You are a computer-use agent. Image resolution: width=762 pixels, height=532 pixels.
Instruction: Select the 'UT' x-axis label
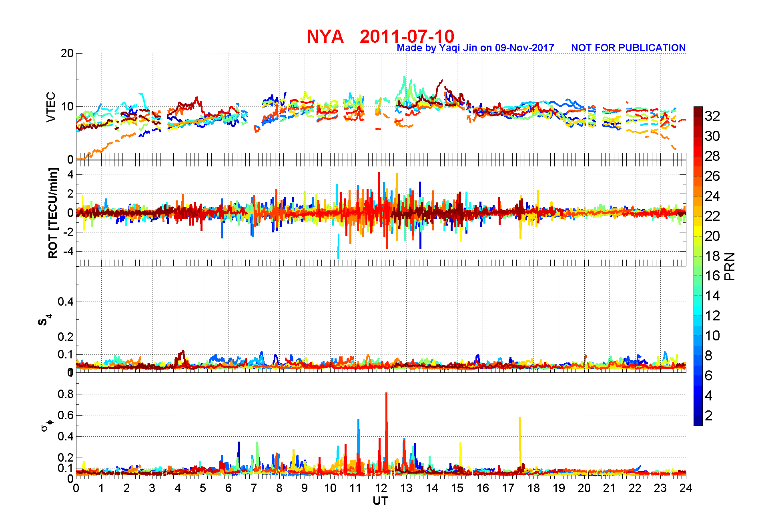tap(380, 501)
